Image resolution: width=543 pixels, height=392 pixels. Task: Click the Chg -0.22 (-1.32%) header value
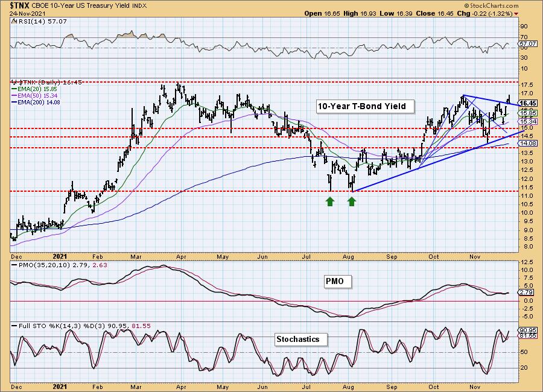tap(484, 13)
